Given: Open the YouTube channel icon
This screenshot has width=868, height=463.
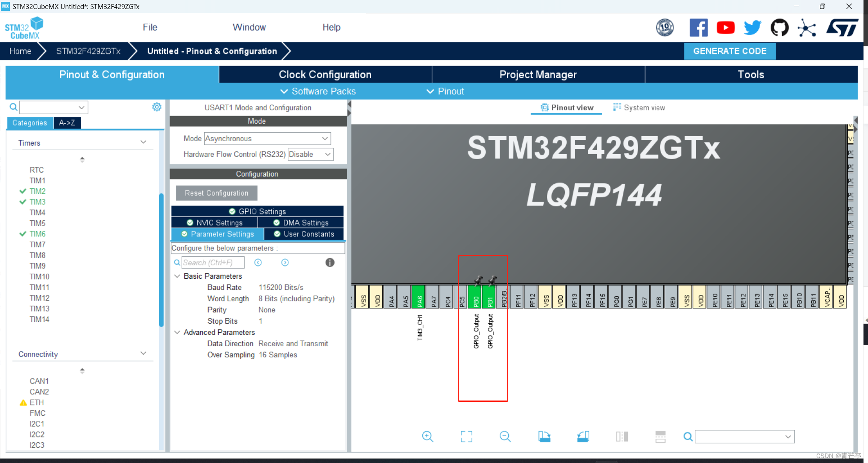Looking at the screenshot, I should 725,28.
